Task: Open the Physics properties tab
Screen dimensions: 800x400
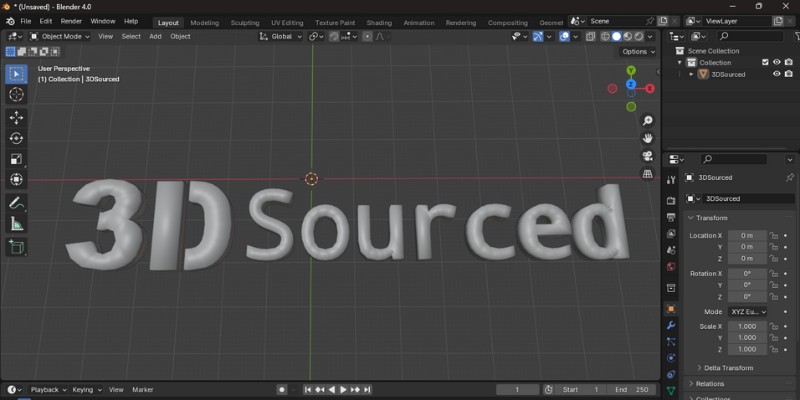Action: (x=671, y=358)
